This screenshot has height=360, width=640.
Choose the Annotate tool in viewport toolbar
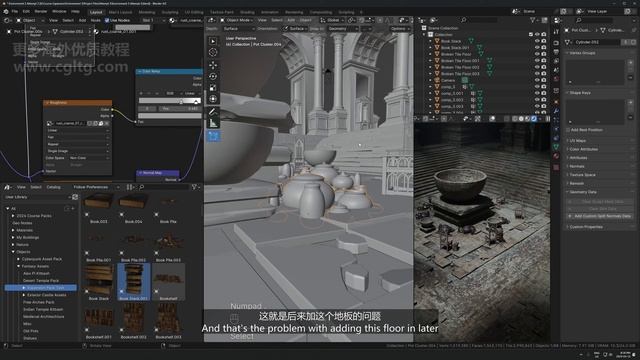pyautogui.click(x=213, y=111)
